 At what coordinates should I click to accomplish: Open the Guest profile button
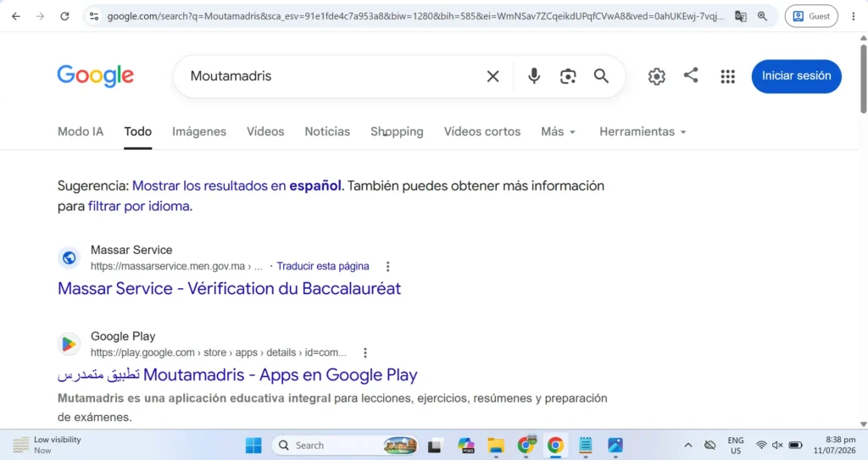tap(811, 16)
